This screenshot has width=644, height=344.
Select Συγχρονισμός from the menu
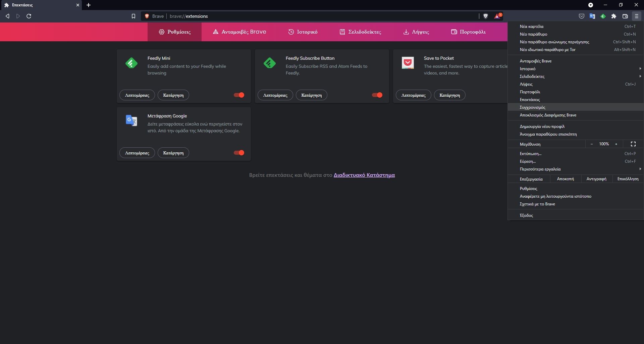pos(532,107)
